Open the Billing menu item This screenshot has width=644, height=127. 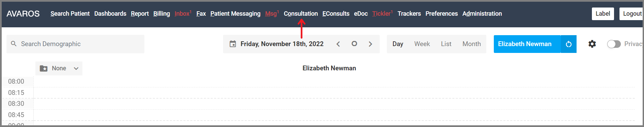161,14
